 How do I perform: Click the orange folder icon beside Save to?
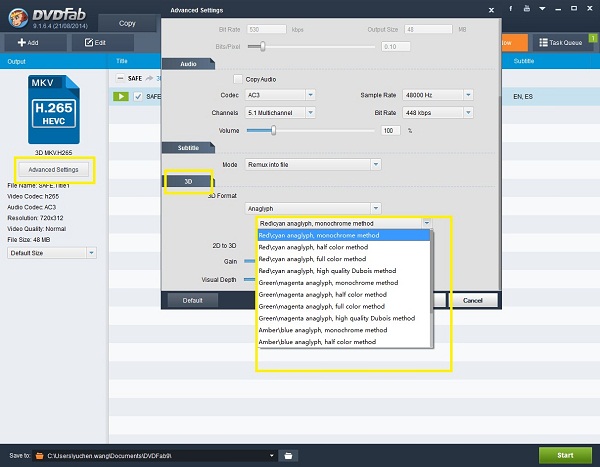(x=39, y=456)
